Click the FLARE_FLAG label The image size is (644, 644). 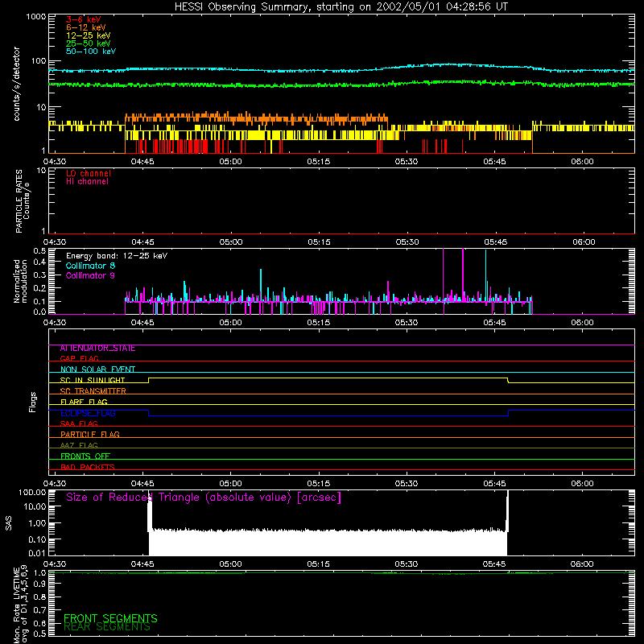tap(84, 402)
